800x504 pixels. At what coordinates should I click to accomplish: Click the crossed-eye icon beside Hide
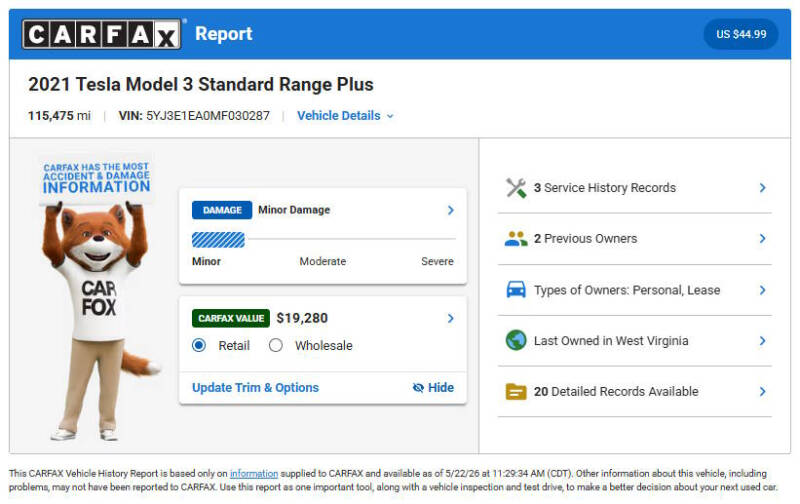(x=418, y=388)
